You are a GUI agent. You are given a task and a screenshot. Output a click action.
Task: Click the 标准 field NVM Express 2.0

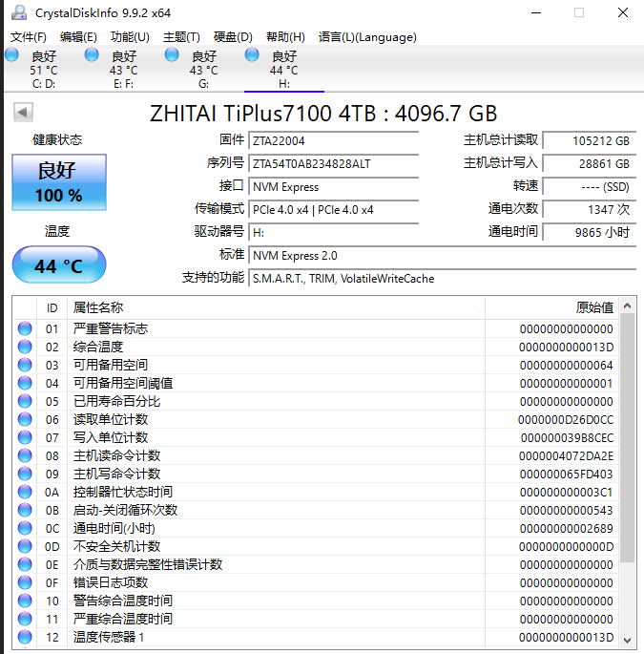[443, 256]
